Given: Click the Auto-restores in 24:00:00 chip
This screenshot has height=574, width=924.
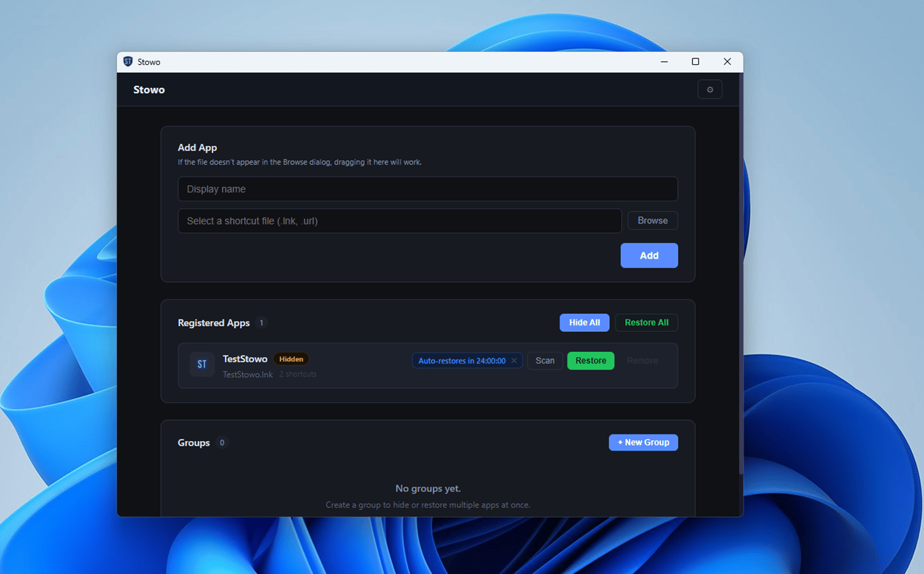Looking at the screenshot, I should (x=467, y=360).
